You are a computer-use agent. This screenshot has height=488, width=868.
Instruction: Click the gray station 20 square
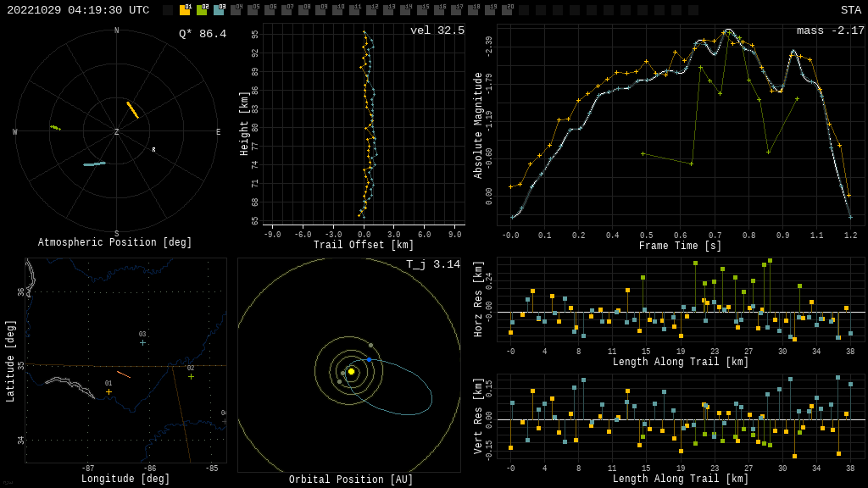pos(507,10)
